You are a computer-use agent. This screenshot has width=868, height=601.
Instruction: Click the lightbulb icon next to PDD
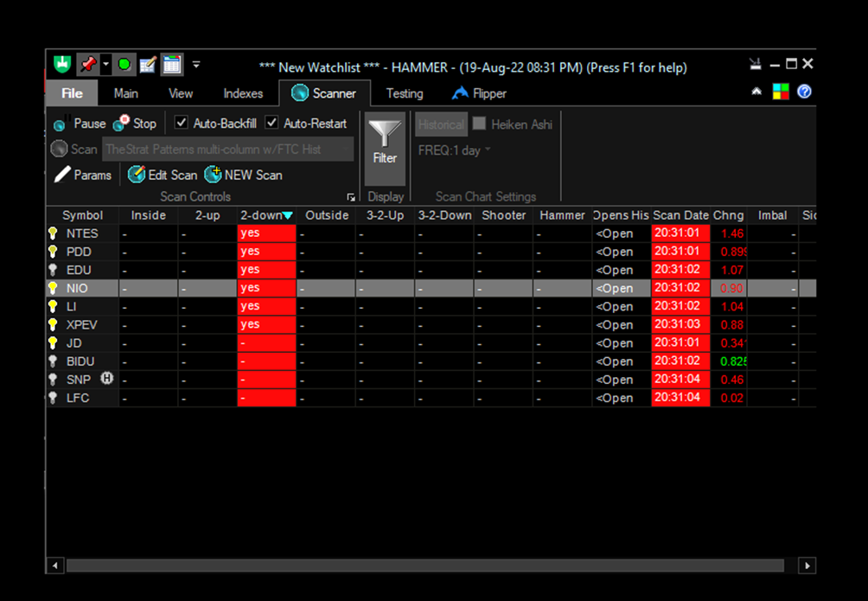pyautogui.click(x=53, y=252)
